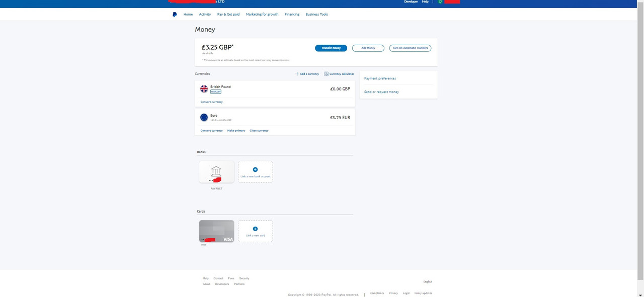This screenshot has height=297, width=644.
Task: Open the Pay & Get paid menu
Action: pos(228,15)
